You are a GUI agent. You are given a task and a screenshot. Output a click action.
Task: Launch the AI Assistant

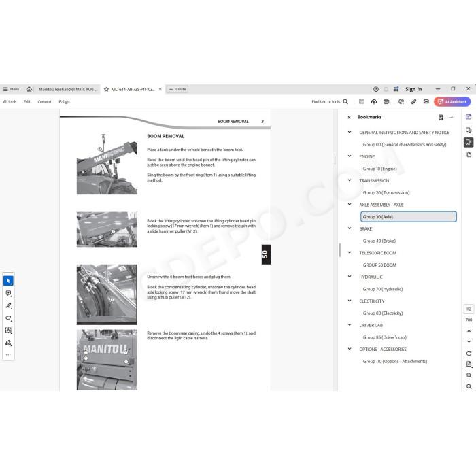point(452,102)
